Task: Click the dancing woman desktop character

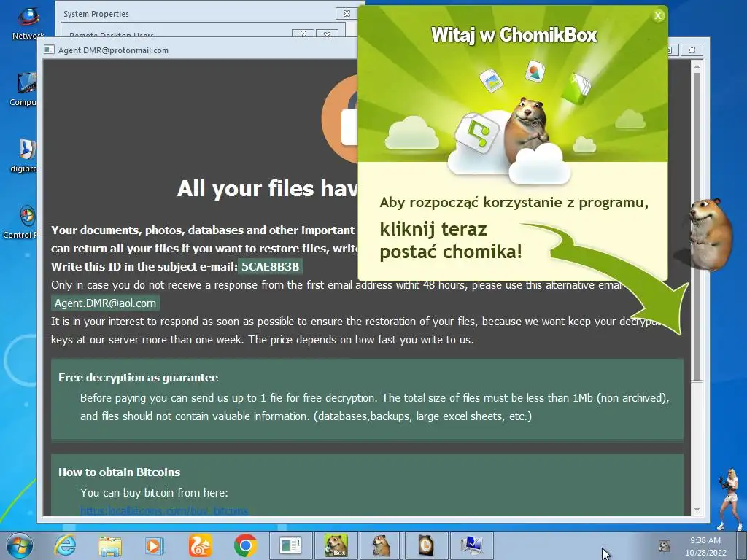Action: (x=729, y=499)
